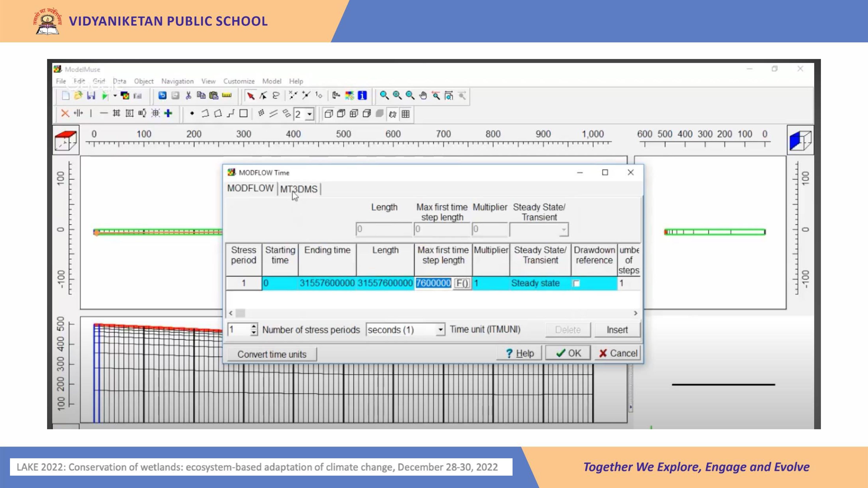The image size is (868, 488).
Task: Toggle the Drawdown reference checkbox
Action: [577, 283]
